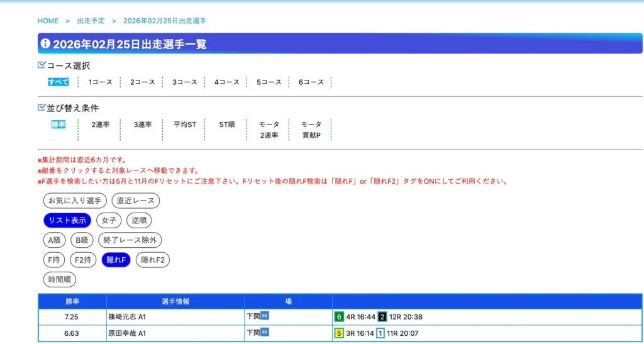Click 3R 16:14 race time
Image resolution: width=644 pixels, height=344 pixels.
[x=360, y=333]
